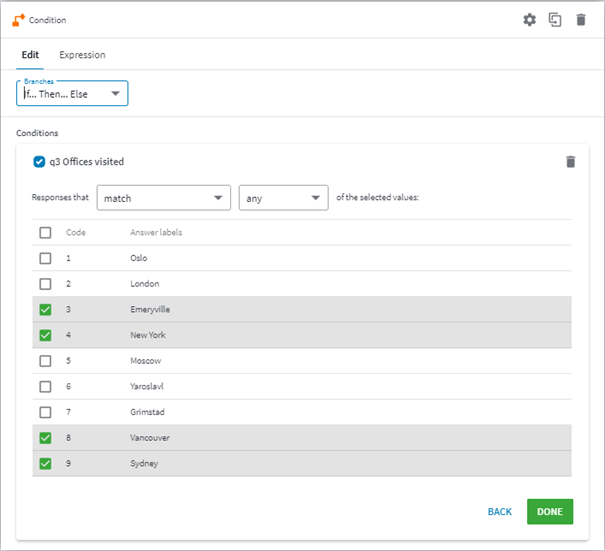Uncheck the Emeryville checkbox

(x=45, y=309)
